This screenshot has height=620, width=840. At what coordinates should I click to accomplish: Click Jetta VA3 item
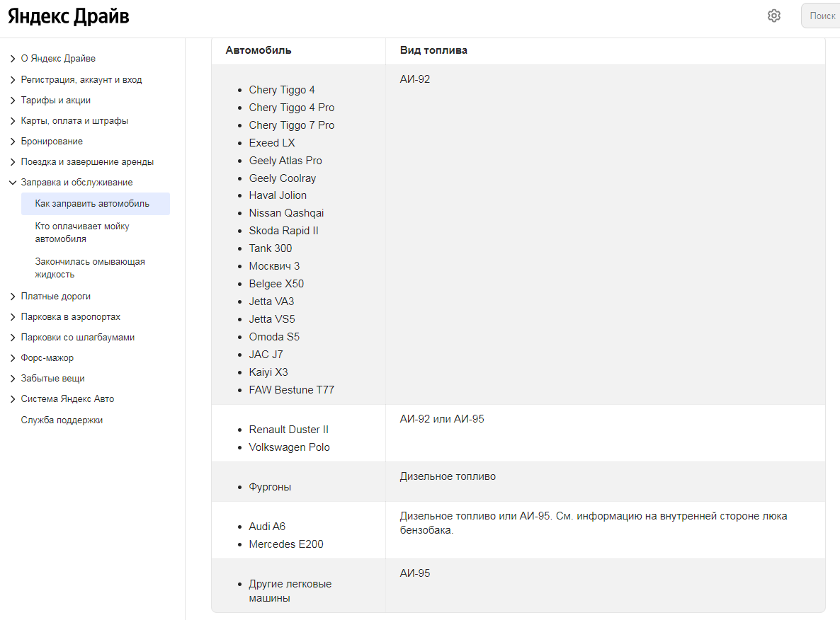[x=271, y=302]
